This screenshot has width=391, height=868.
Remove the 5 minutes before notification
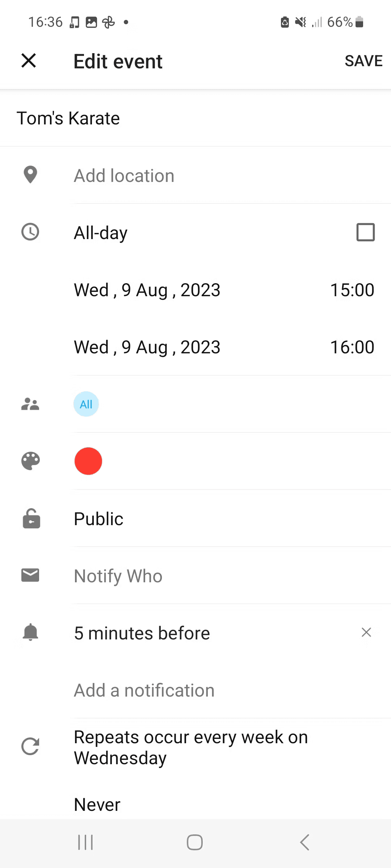[x=366, y=632]
